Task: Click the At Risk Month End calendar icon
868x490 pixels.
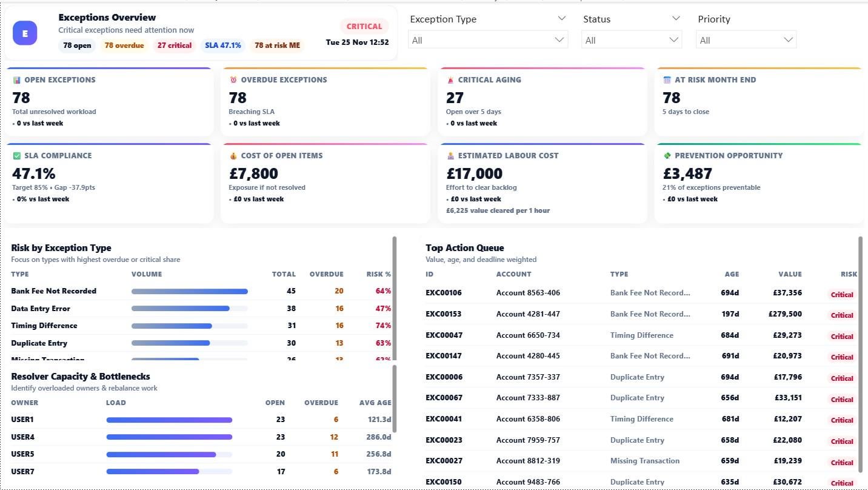Action: [667, 80]
